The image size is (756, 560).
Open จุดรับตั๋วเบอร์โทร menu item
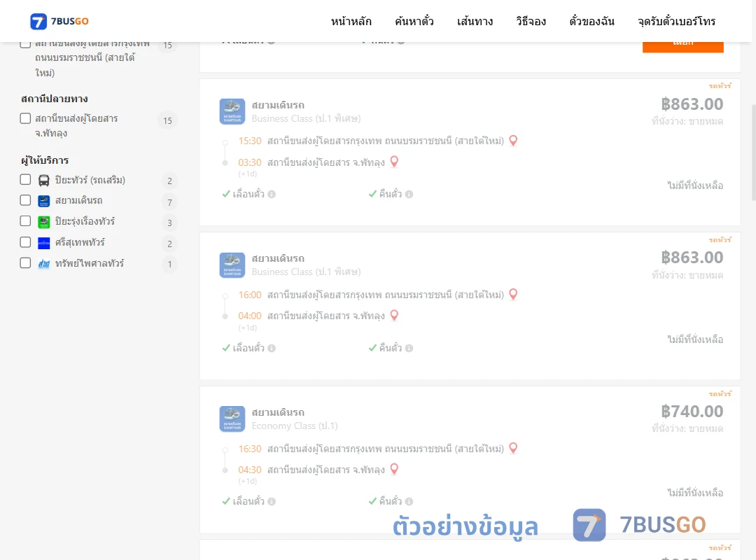[676, 22]
